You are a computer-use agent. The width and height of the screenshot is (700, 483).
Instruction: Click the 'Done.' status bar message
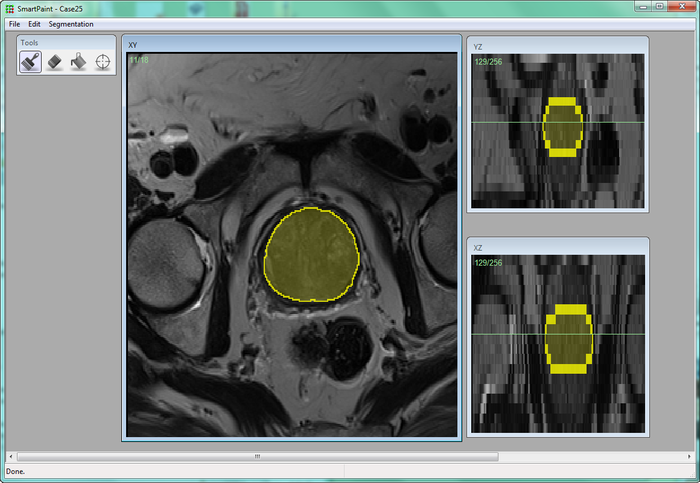[16, 471]
